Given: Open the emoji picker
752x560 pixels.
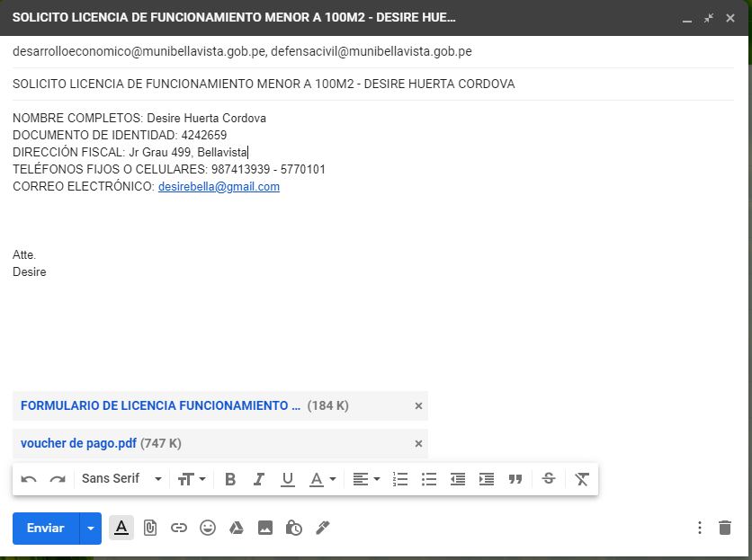Looking at the screenshot, I should click(208, 528).
